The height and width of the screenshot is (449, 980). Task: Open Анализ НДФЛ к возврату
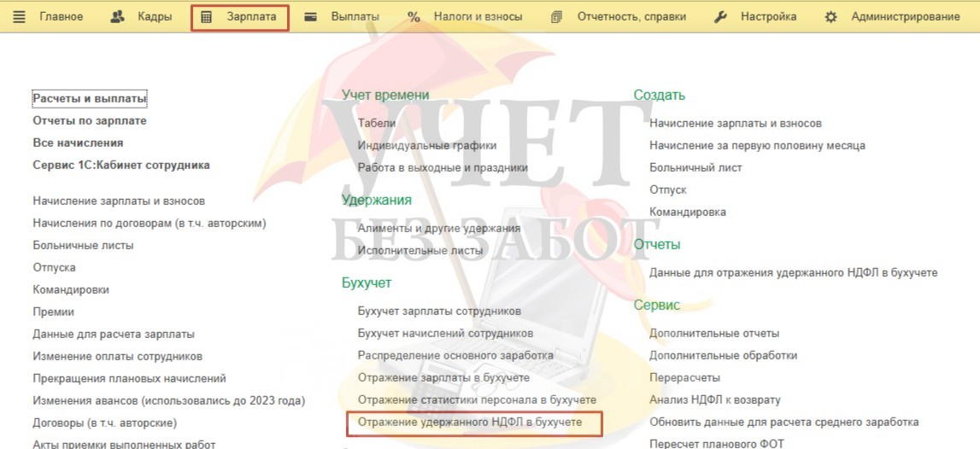pos(715,399)
